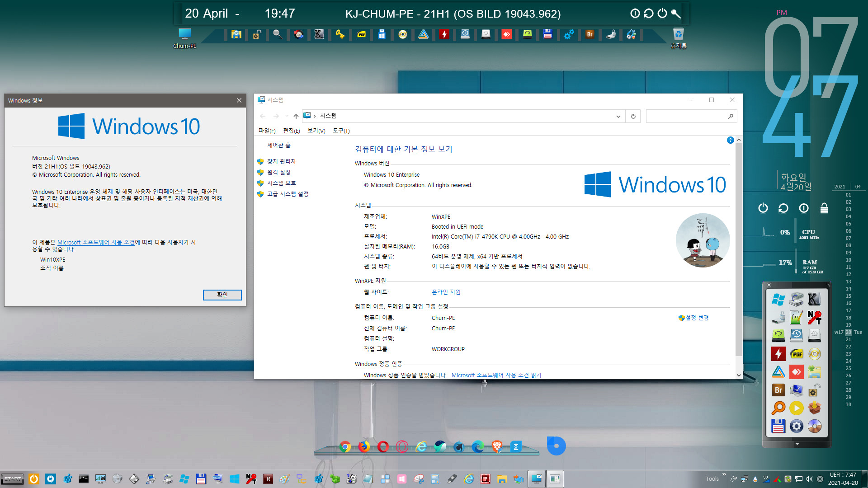Open the install box icon in side launcher
The width and height of the screenshot is (868, 488).
pos(814,408)
